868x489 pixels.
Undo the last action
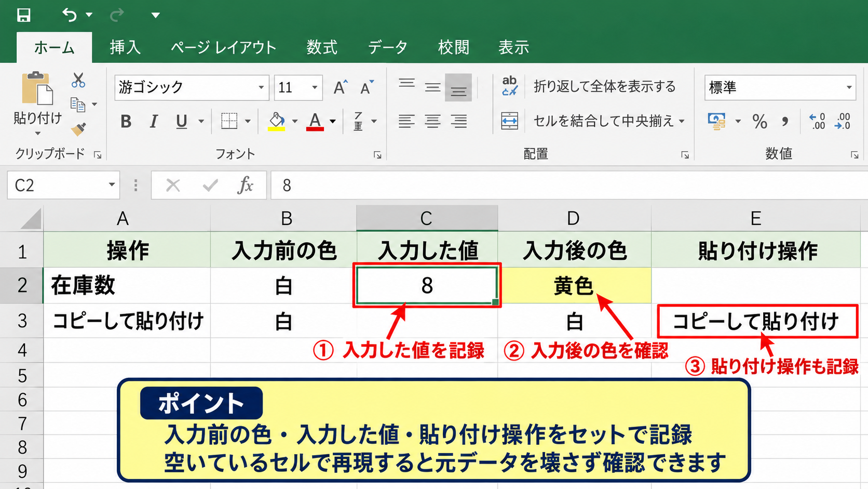[x=70, y=15]
